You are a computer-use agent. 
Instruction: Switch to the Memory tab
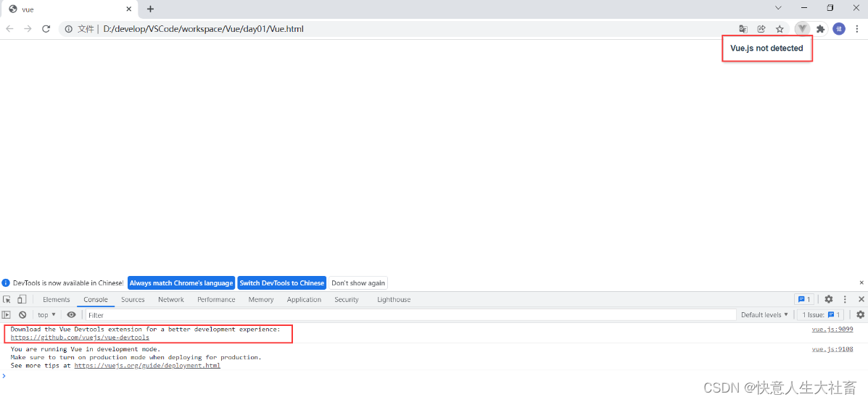pyautogui.click(x=261, y=299)
